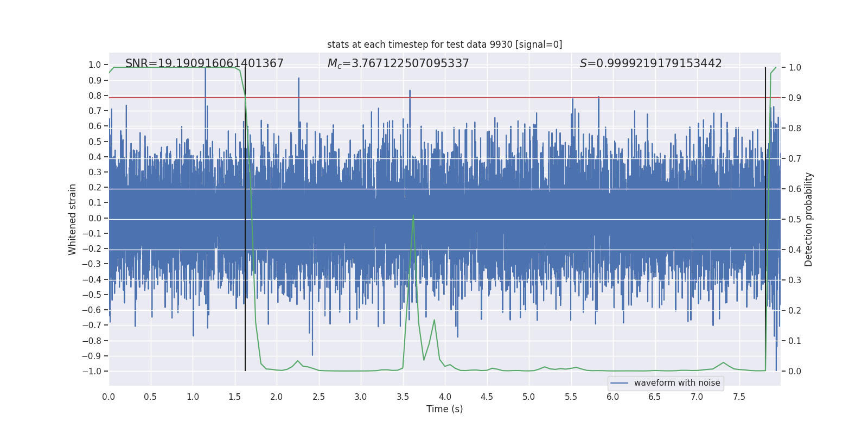Select the detection probability tick label 0.8

click(x=795, y=129)
